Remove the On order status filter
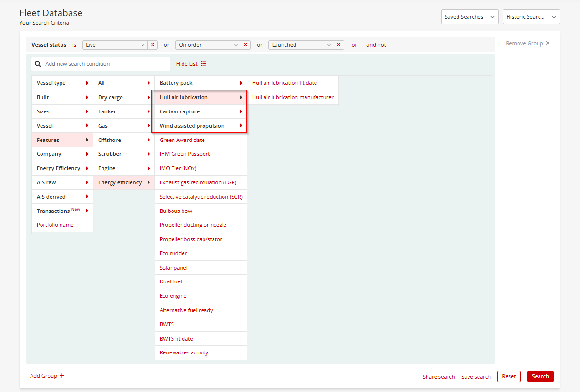The image size is (580, 392). point(245,45)
